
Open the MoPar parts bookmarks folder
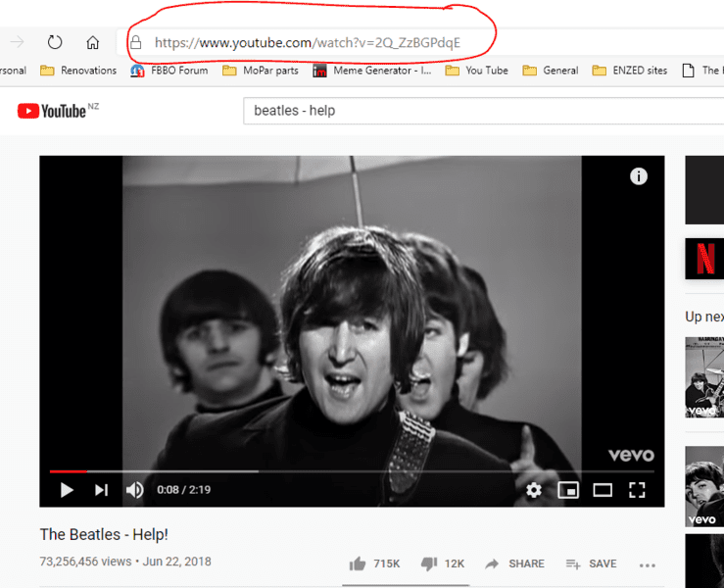coord(261,71)
